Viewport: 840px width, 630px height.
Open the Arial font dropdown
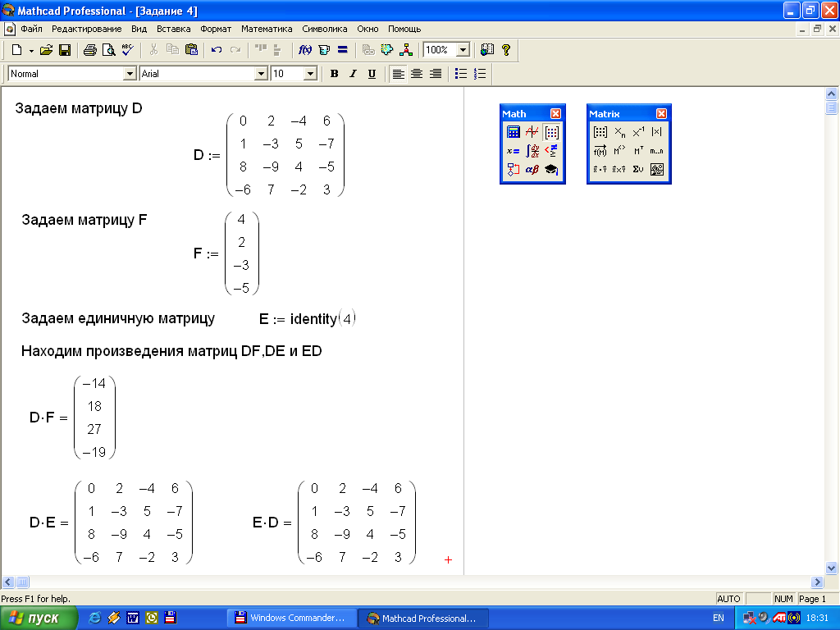point(261,74)
